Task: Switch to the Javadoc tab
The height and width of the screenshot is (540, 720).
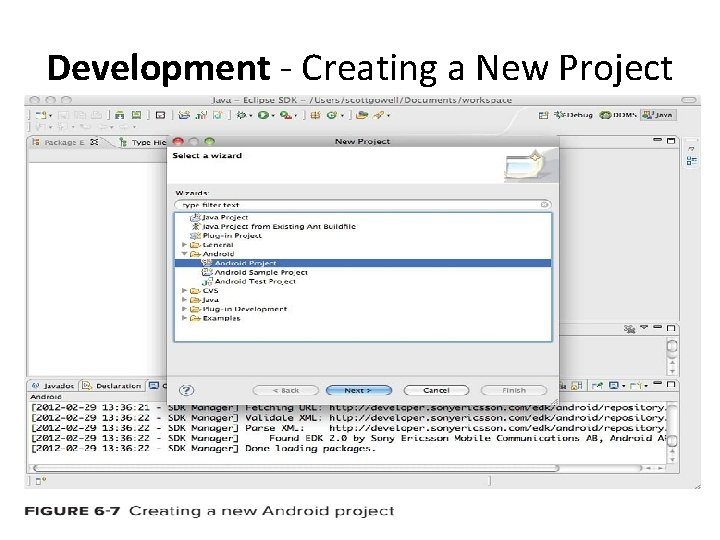Action: pyautogui.click(x=53, y=386)
